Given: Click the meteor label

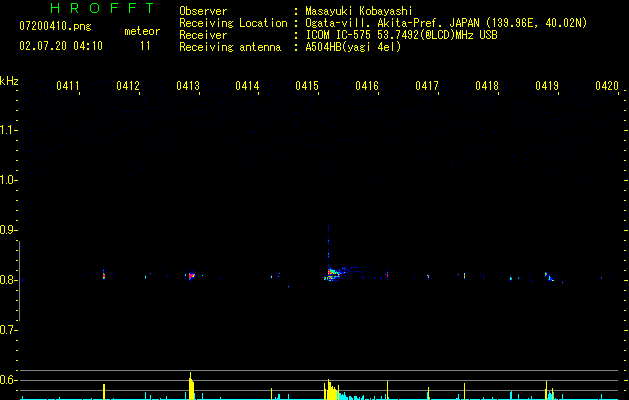Looking at the screenshot, I should pyautogui.click(x=142, y=31).
